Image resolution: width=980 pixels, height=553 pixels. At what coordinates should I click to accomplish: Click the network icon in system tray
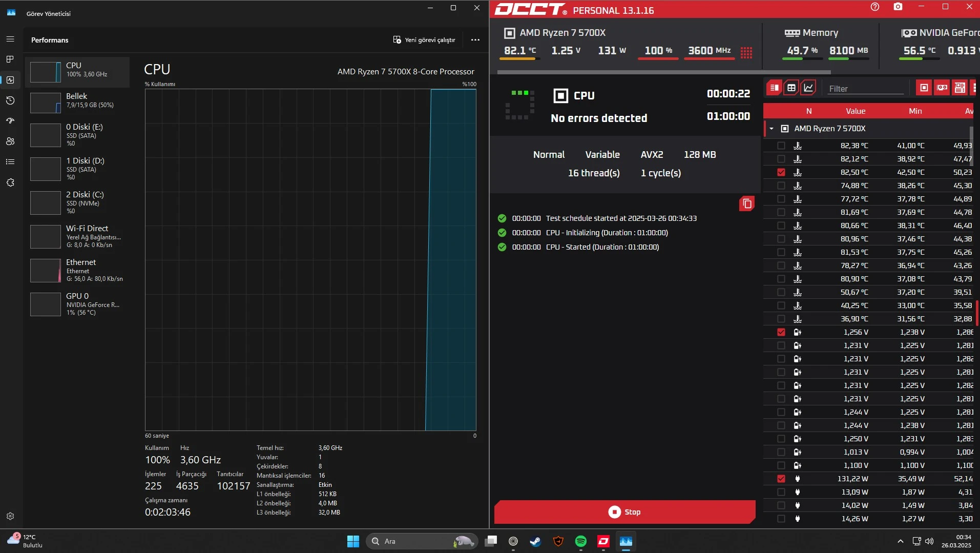coord(916,541)
